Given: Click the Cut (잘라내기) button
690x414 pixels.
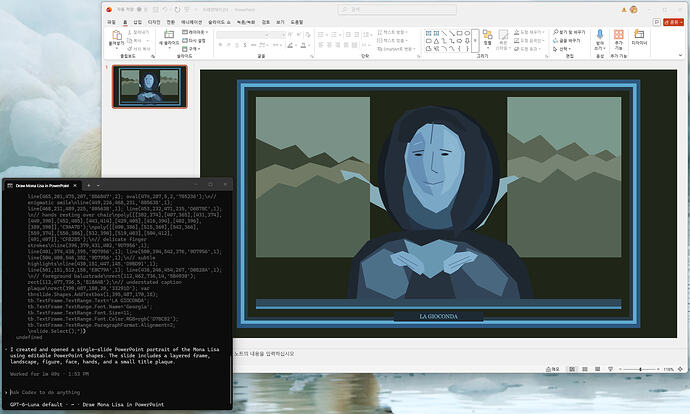Looking at the screenshot, I should pos(139,32).
